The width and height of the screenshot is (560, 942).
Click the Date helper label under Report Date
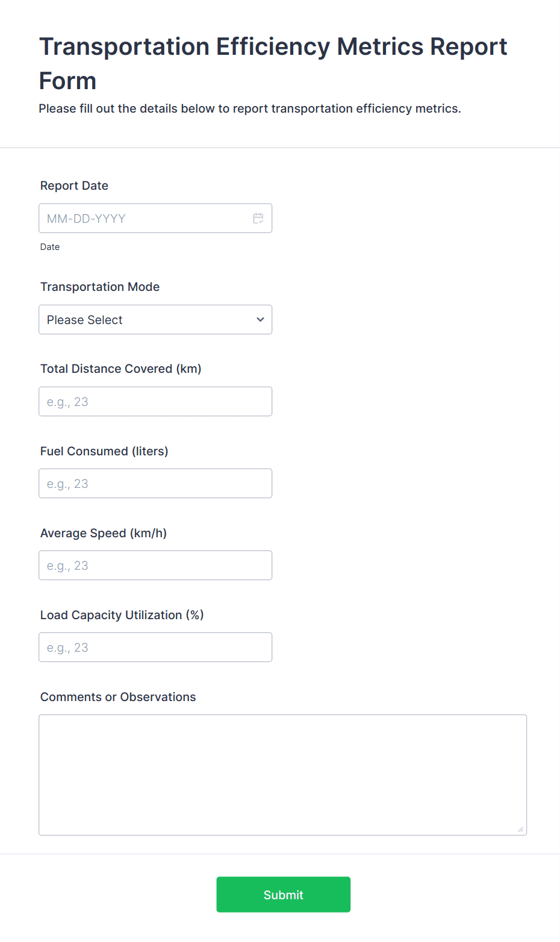(x=50, y=246)
